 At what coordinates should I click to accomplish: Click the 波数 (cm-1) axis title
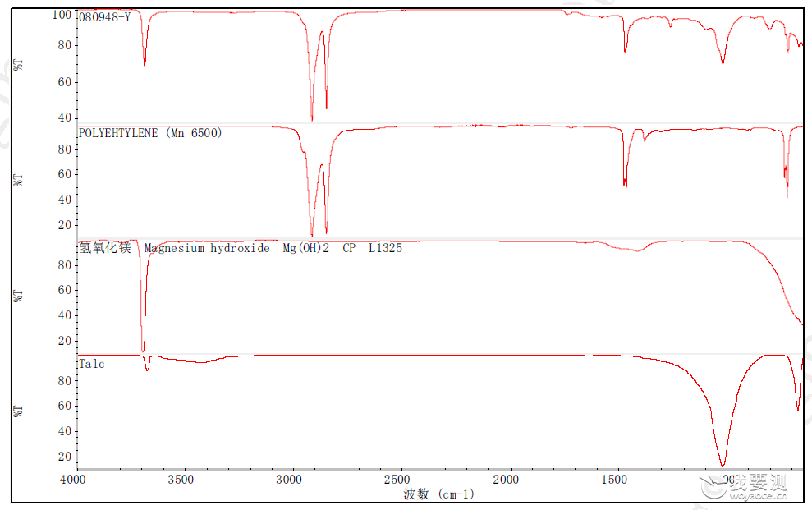point(439,494)
